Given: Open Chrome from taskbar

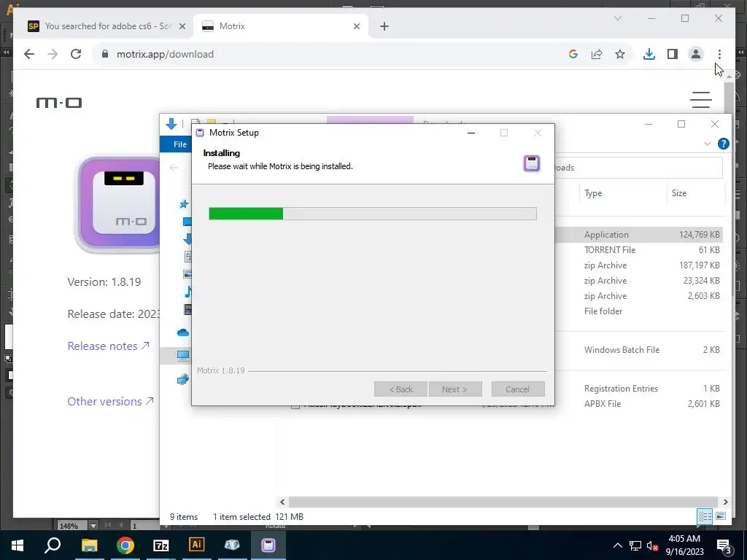Looking at the screenshot, I should [125, 545].
